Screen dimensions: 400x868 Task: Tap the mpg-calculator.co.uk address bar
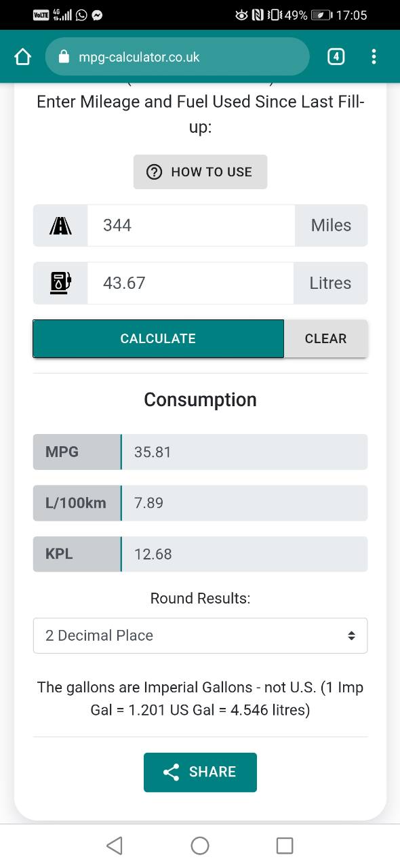[177, 57]
